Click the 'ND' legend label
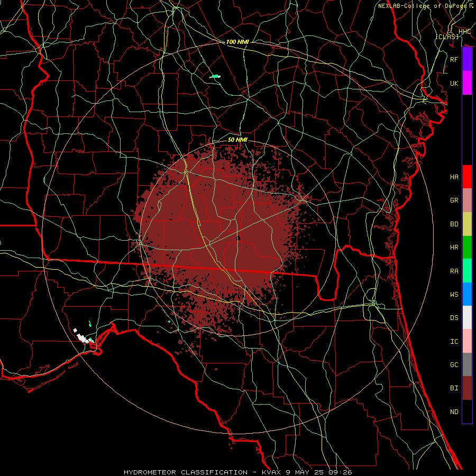The width and height of the screenshot is (476, 476). pos(454,412)
